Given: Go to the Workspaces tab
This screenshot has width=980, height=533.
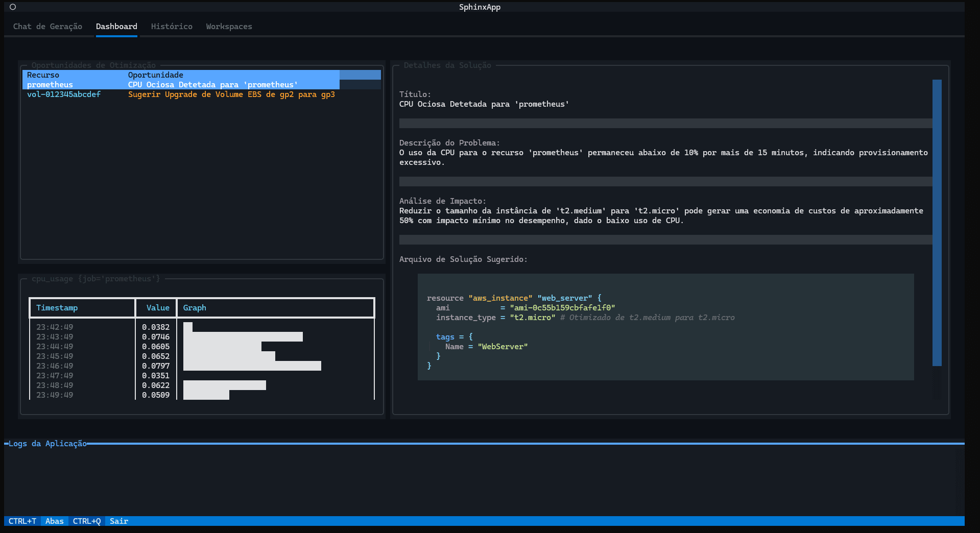Looking at the screenshot, I should [x=229, y=27].
